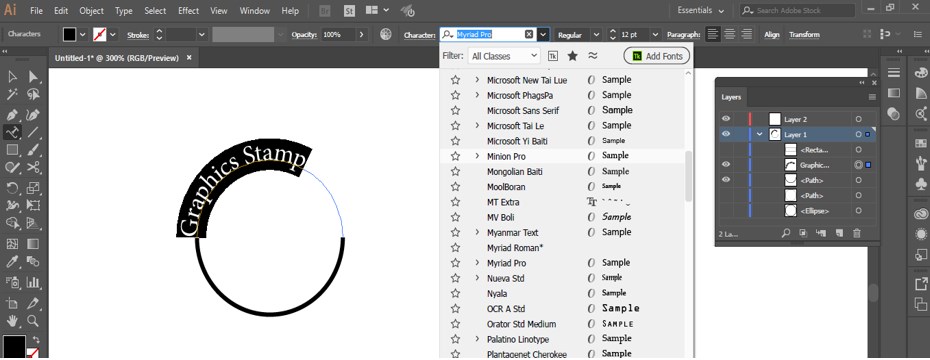Toggle Graphic sublayer visibility eye

click(x=725, y=165)
